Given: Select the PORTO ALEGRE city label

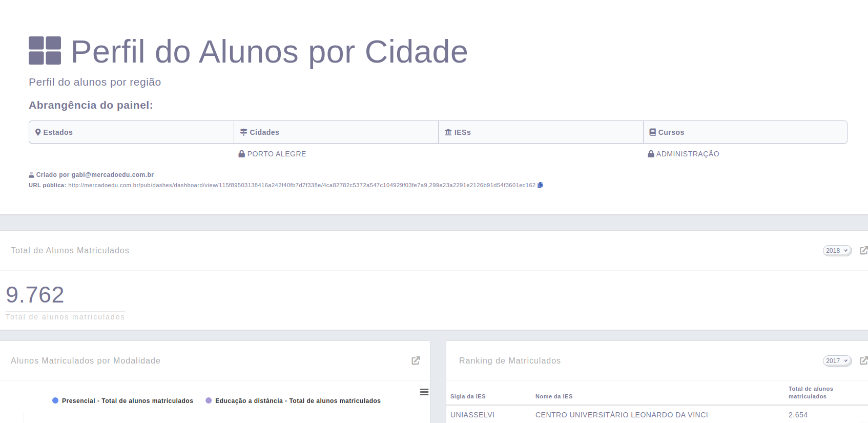Looking at the screenshot, I should (277, 154).
